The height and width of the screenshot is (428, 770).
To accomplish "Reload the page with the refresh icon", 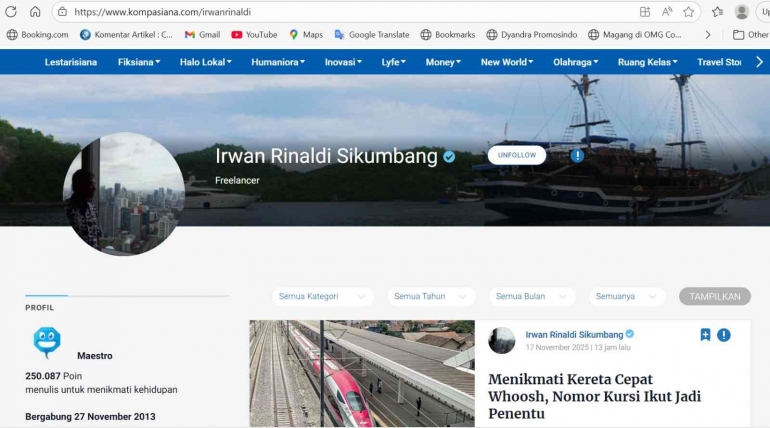I will 11,11.
